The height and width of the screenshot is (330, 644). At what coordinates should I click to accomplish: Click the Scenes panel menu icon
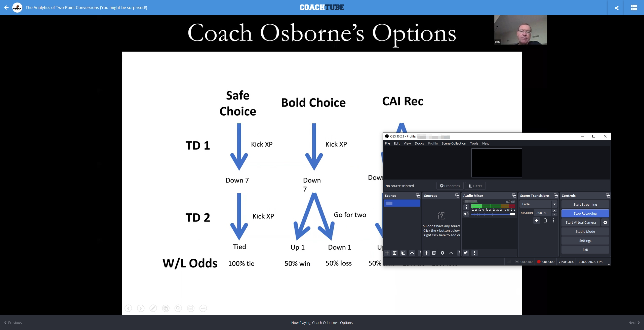[417, 195]
